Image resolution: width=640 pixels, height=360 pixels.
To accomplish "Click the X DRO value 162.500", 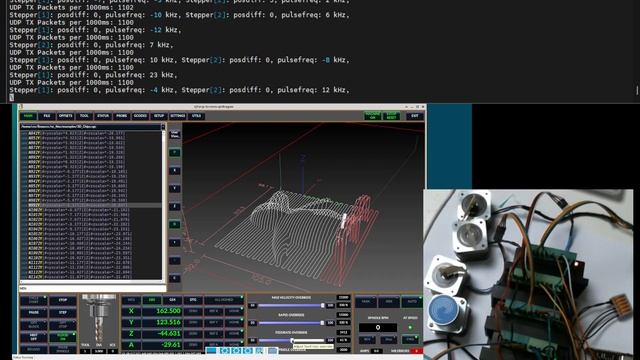I will click(162, 311).
